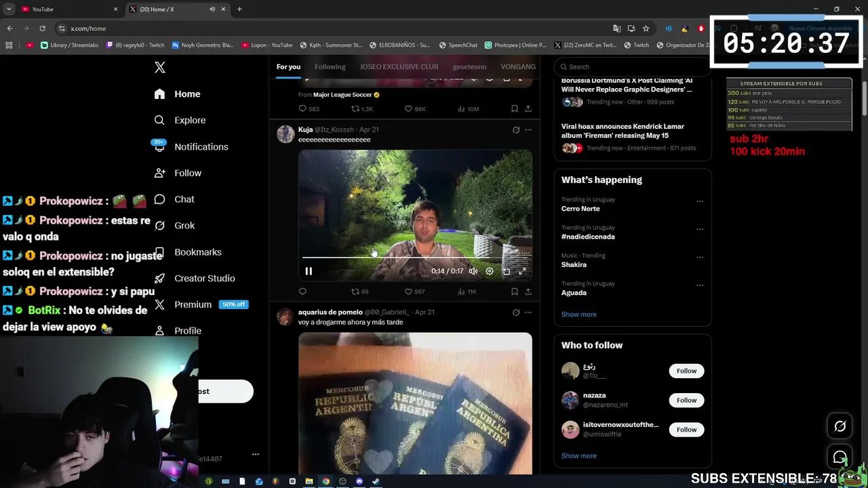Open video settings gear in Kuja's video

point(489,271)
